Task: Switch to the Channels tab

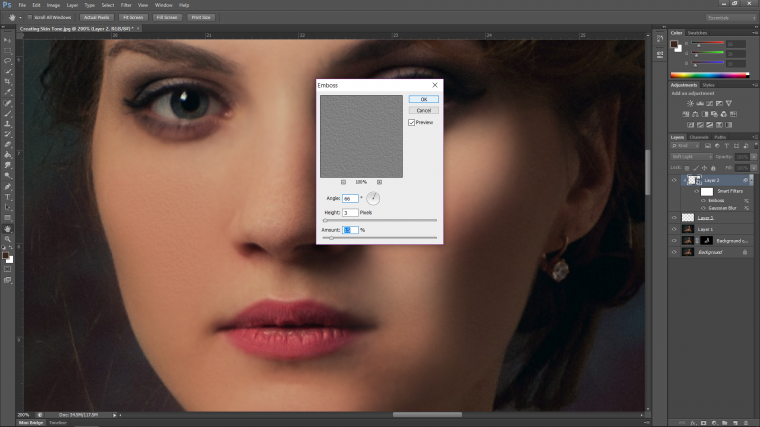Action: coord(698,137)
